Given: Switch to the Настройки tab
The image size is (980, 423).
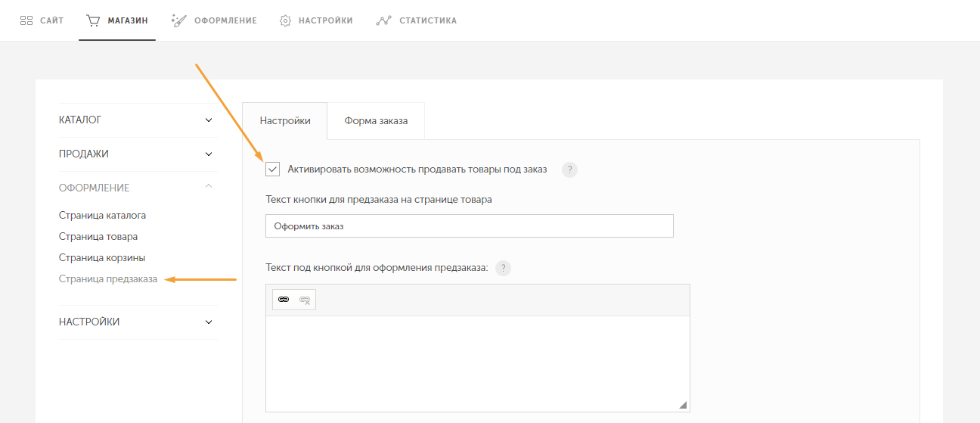Looking at the screenshot, I should pos(285,120).
